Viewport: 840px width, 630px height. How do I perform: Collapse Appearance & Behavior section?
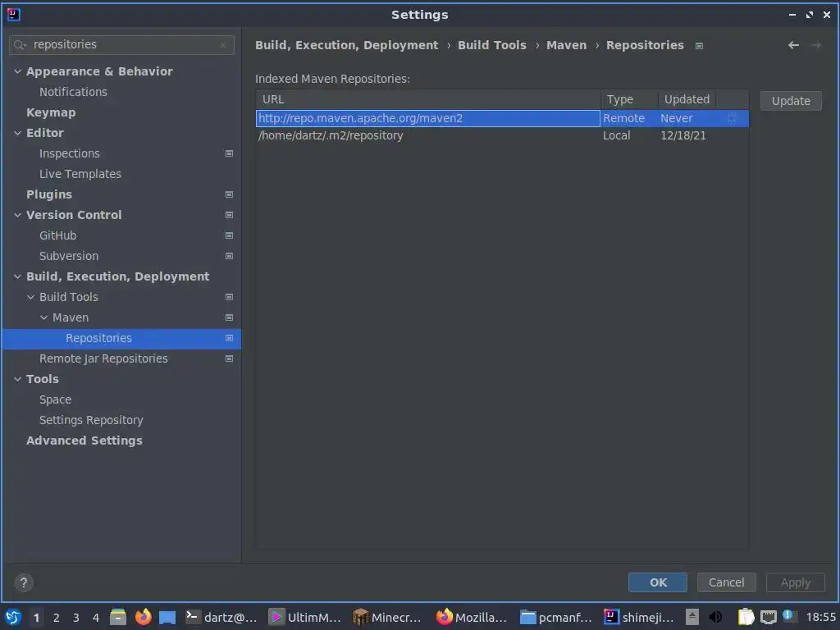(18, 71)
